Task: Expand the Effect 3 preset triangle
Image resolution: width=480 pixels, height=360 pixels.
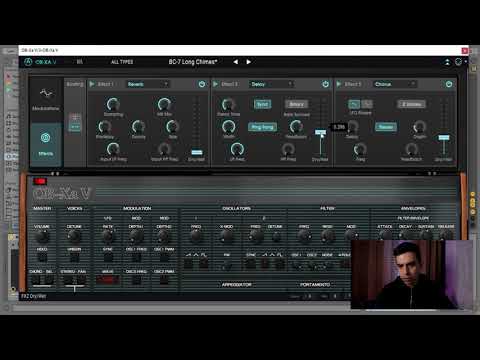Action: coord(339,84)
